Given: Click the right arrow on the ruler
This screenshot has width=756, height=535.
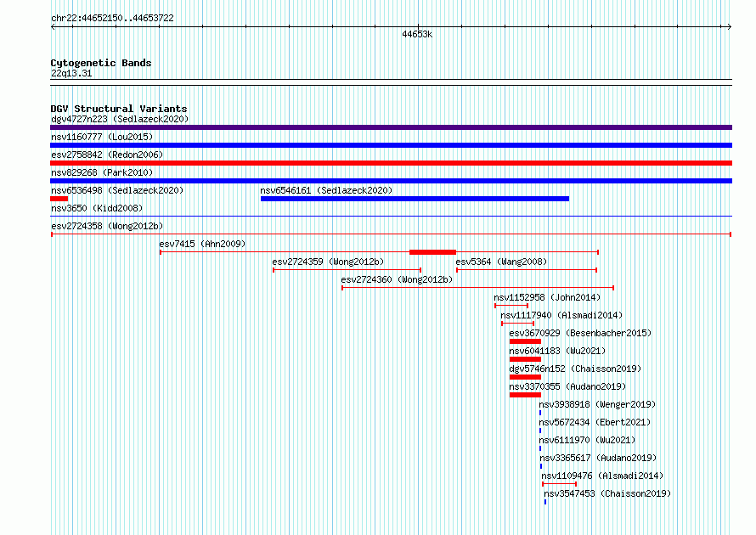Looking at the screenshot, I should [x=730, y=27].
